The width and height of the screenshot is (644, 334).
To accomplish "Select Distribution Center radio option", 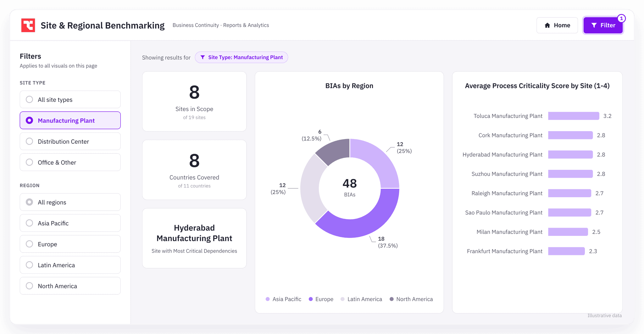I will pos(70,142).
